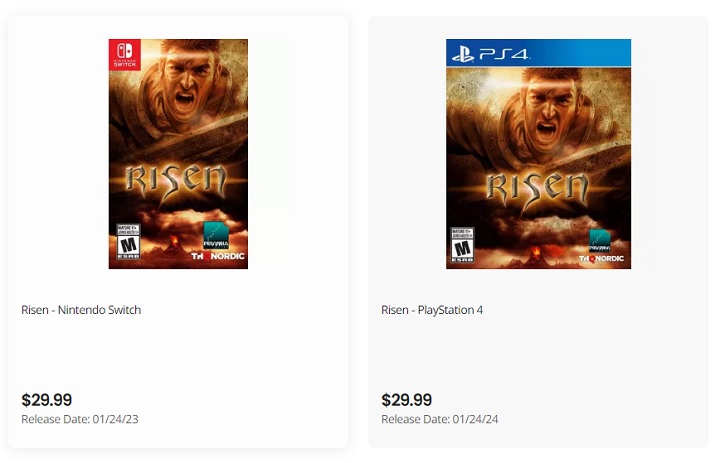Screen dimensions: 720x463
Task: Click the THQ Nordic logo on the Switch cover
Action: click(x=217, y=257)
